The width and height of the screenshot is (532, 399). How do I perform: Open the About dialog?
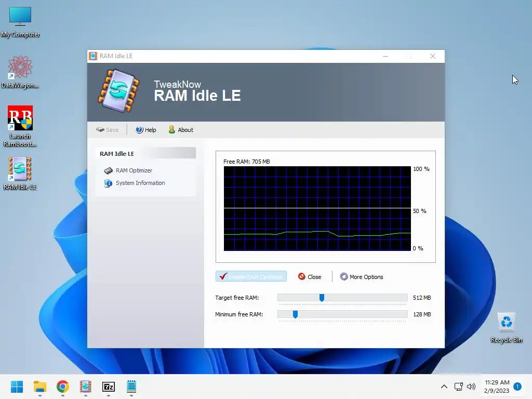(x=181, y=129)
